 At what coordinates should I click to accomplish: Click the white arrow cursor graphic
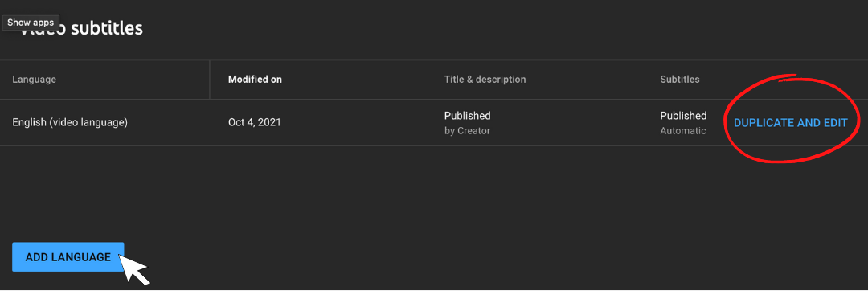[133, 268]
